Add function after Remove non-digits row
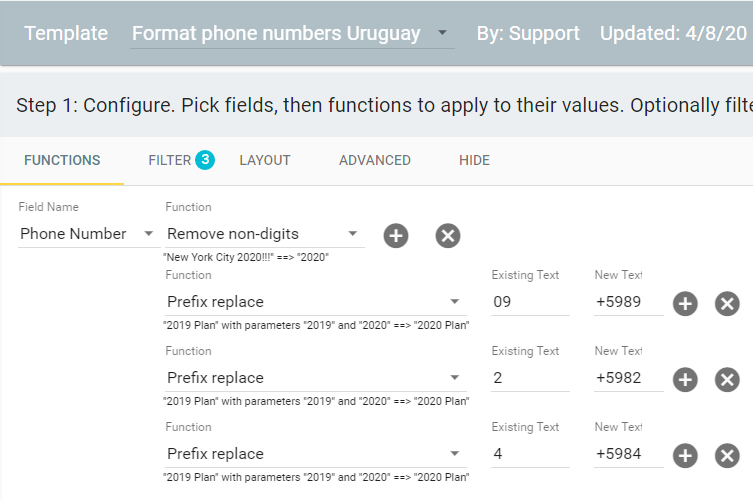 (396, 235)
